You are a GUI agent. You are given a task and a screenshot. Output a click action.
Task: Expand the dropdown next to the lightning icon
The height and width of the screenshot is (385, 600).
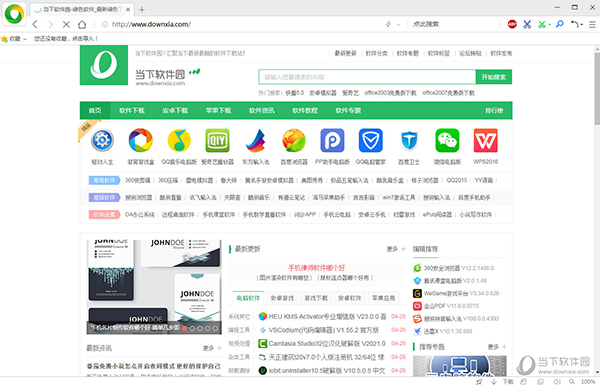[398, 24]
